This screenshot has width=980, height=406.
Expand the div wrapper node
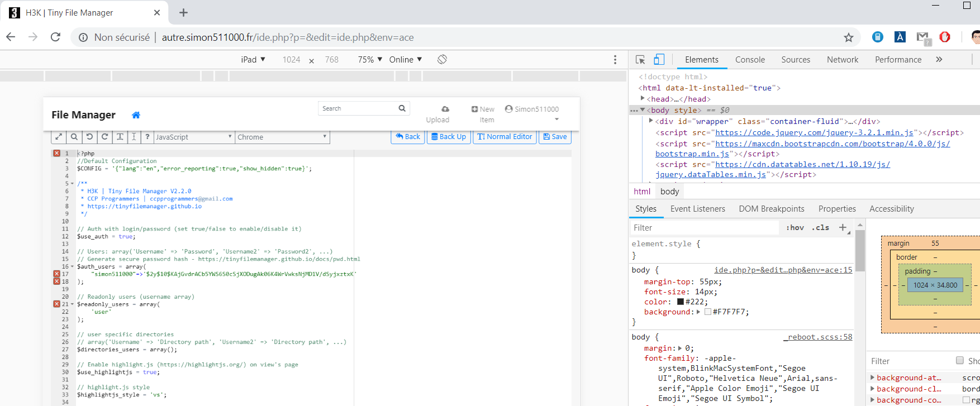click(651, 121)
